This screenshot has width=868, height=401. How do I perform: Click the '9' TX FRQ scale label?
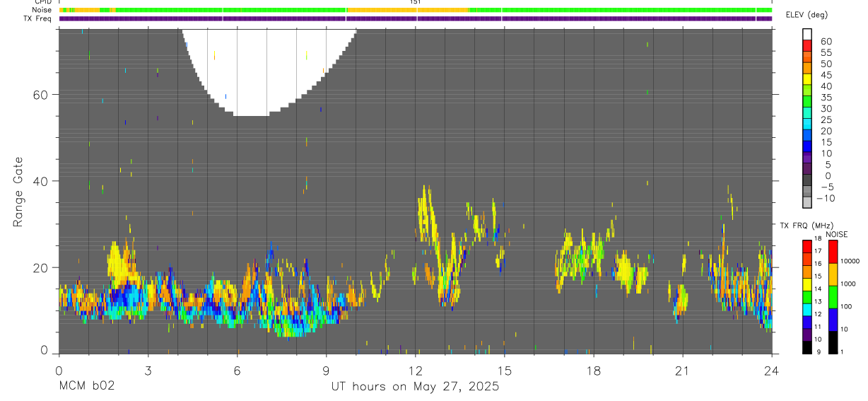click(820, 351)
